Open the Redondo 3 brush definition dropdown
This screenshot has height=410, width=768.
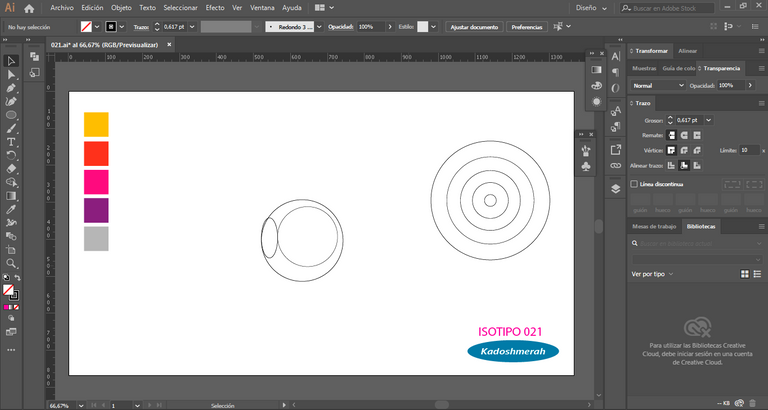tap(319, 27)
